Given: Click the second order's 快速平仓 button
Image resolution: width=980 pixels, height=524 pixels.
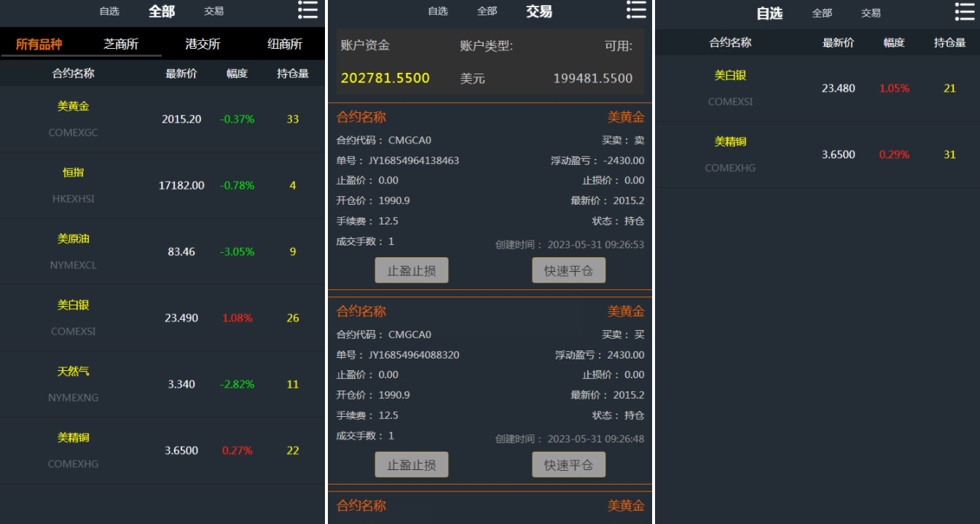Looking at the screenshot, I should (x=568, y=464).
